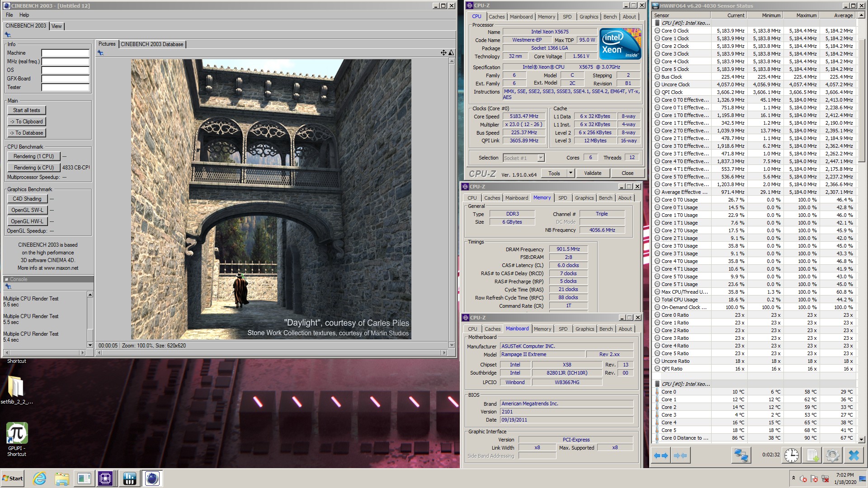Click into the Machine input field
The height and width of the screenshot is (488, 868).
coord(66,53)
